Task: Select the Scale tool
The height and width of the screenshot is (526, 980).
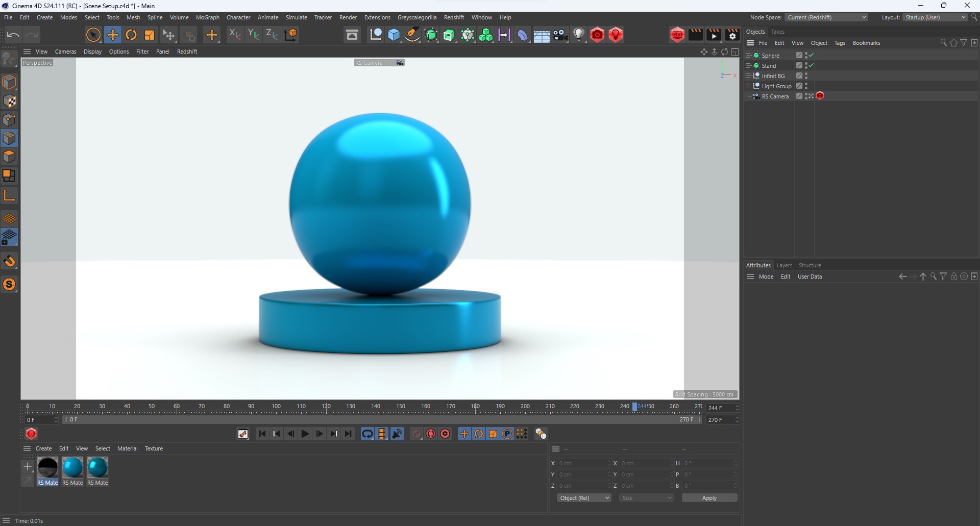Action: [149, 35]
